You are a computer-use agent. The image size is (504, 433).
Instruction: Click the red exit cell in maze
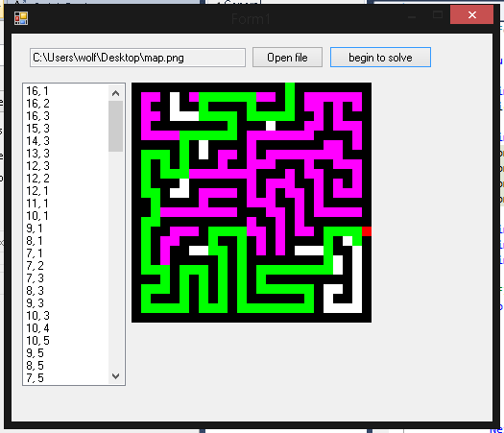(x=367, y=231)
